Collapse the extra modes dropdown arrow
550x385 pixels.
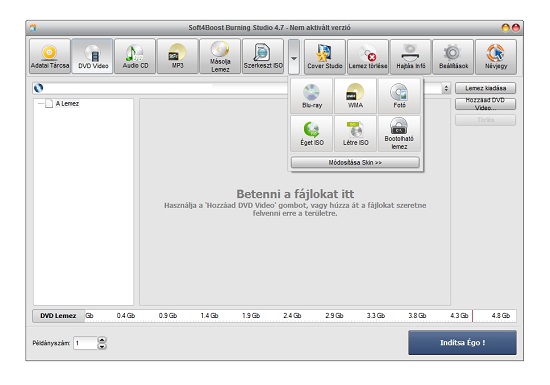(294, 57)
